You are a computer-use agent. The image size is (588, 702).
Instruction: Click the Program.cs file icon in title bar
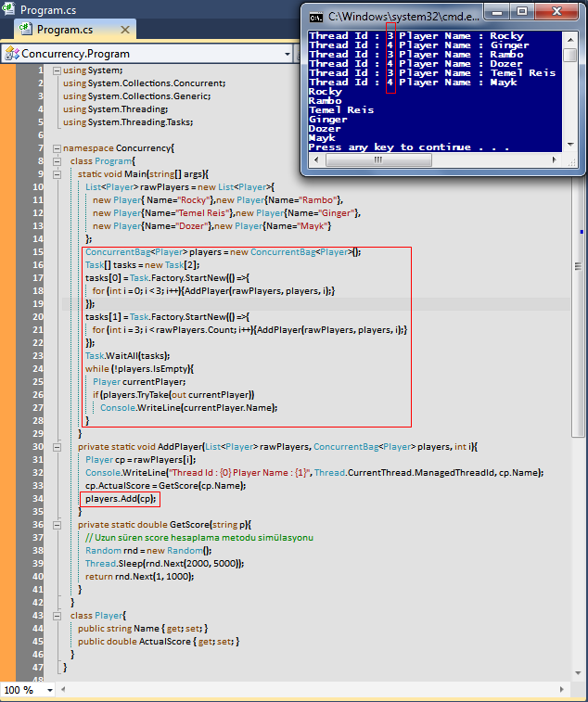pyautogui.click(x=10, y=9)
